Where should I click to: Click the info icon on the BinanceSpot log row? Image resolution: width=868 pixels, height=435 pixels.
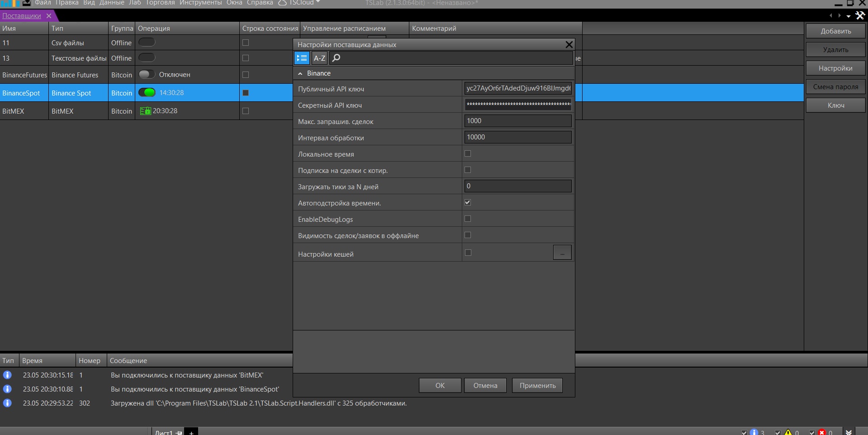pos(7,389)
